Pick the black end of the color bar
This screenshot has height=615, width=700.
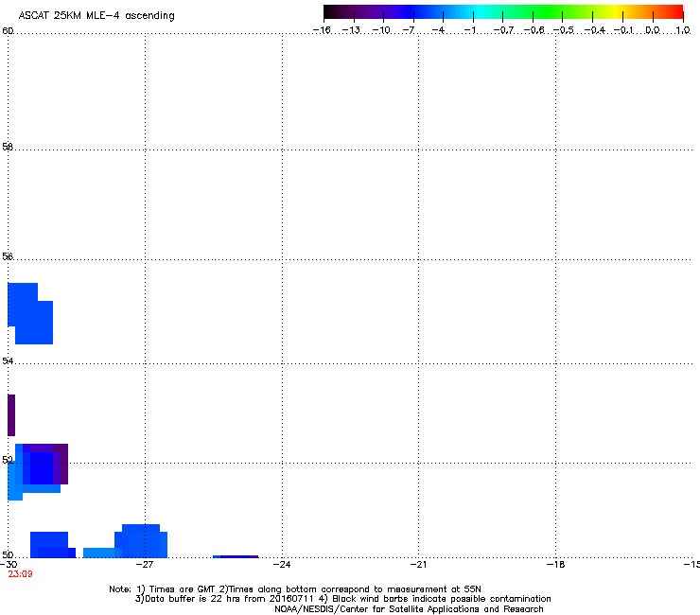[330, 12]
